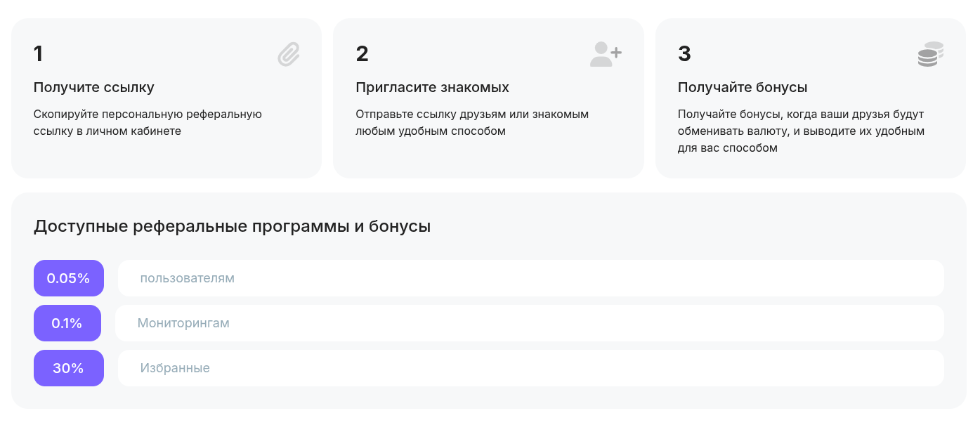980x432 pixels.
Task: Click the 0.1% purple badge
Action: click(67, 323)
